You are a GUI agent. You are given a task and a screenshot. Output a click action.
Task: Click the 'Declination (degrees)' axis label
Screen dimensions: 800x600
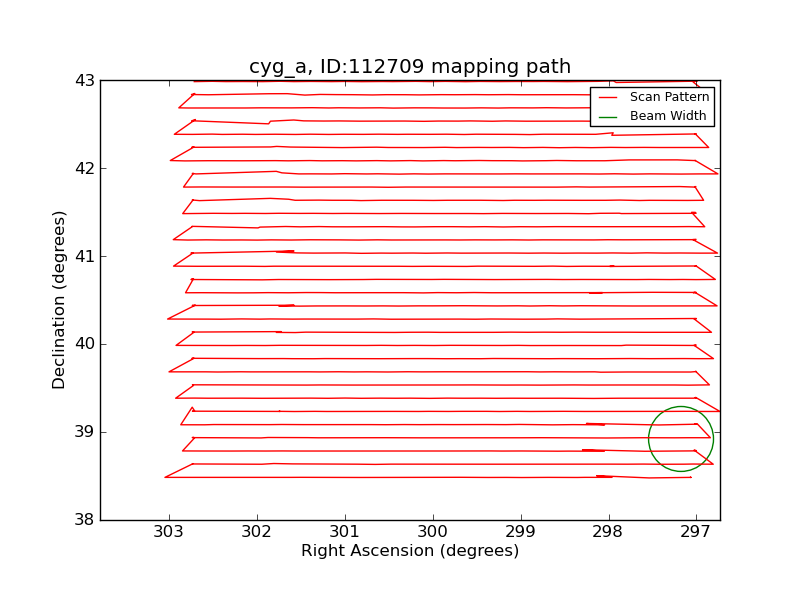(59, 301)
